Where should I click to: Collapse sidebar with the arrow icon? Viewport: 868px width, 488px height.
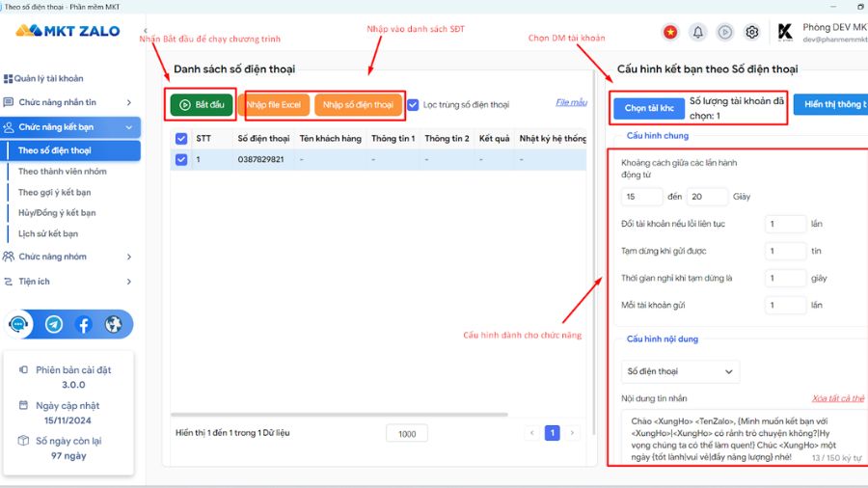146,31
